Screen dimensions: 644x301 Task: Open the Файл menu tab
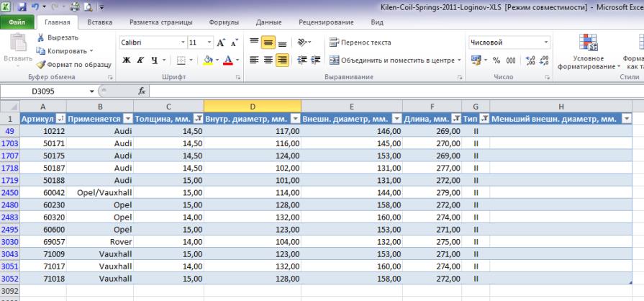(x=16, y=23)
